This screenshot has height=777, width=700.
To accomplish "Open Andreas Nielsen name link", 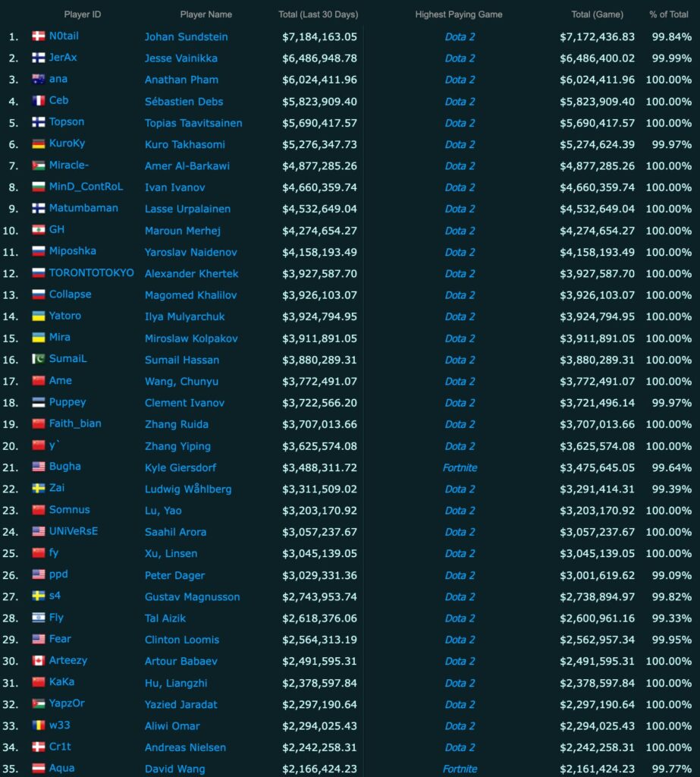I will pyautogui.click(x=185, y=747).
